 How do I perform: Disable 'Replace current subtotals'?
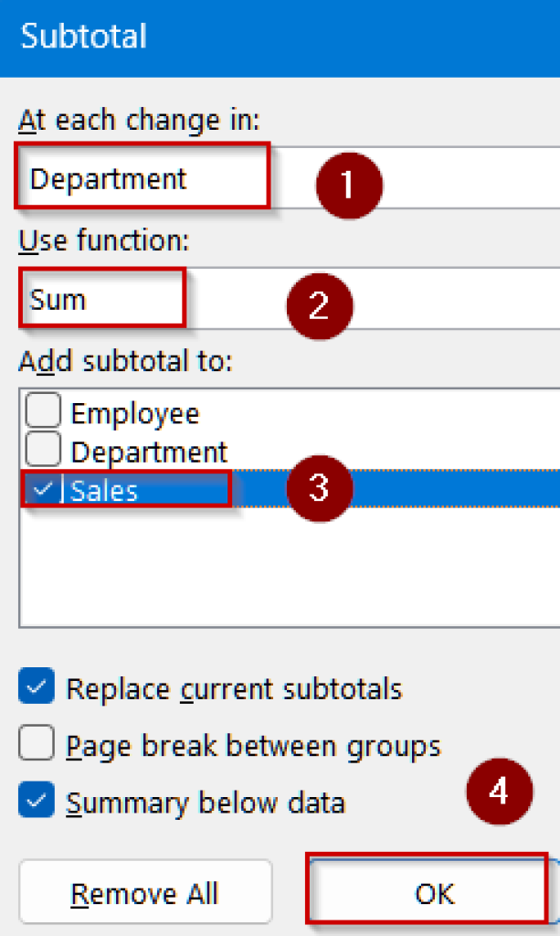click(35, 688)
